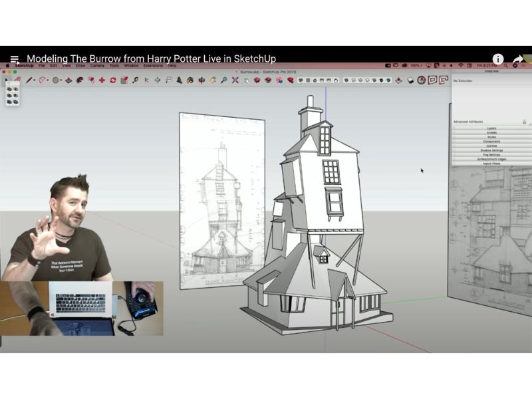This screenshot has height=399, width=532.
Task: Expand the Components panel
Action: 491,142
